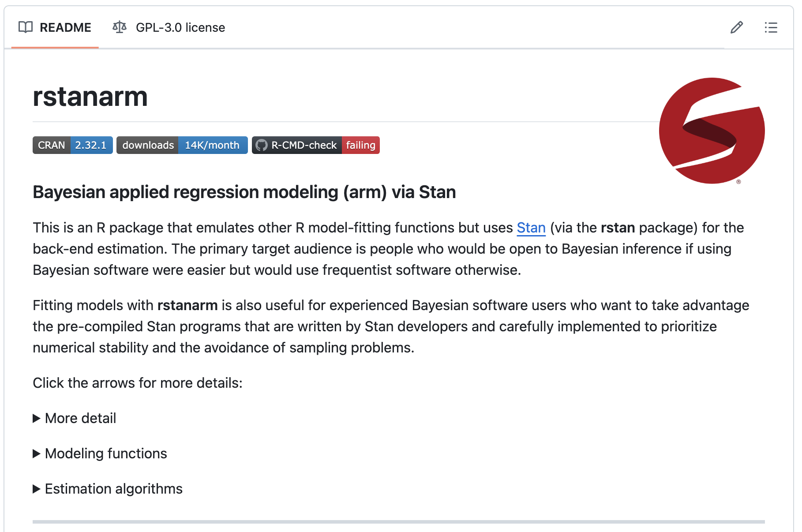
Task: Click the red Stan logo image
Action: pyautogui.click(x=712, y=131)
